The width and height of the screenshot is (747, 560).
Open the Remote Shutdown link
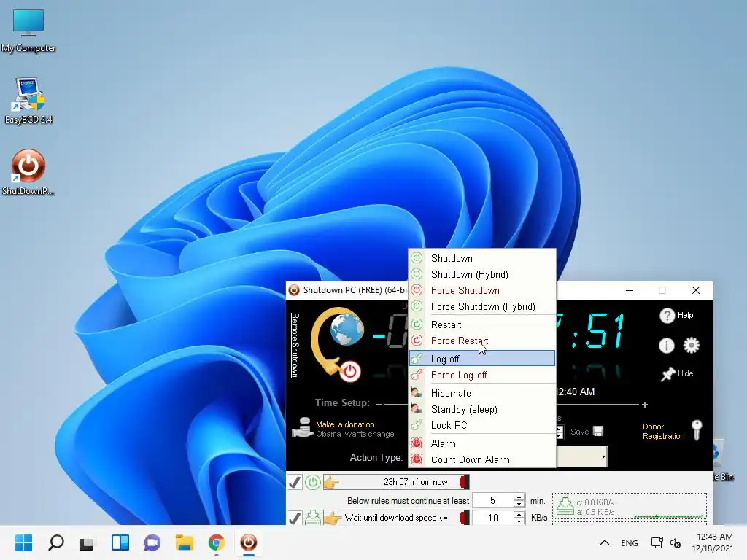[295, 345]
